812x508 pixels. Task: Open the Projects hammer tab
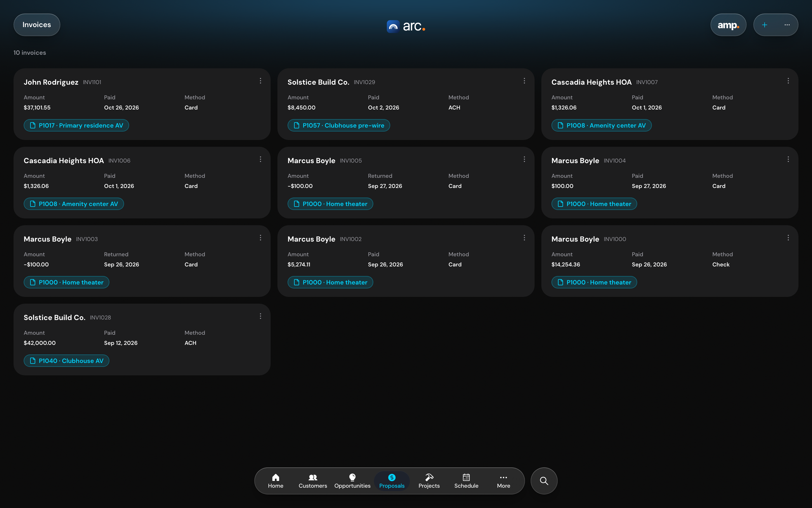point(429,481)
